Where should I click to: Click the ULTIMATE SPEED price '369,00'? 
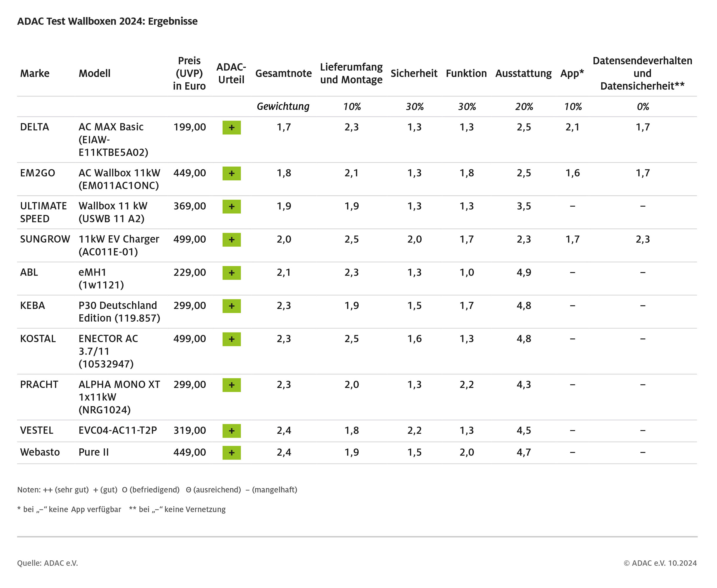189,206
